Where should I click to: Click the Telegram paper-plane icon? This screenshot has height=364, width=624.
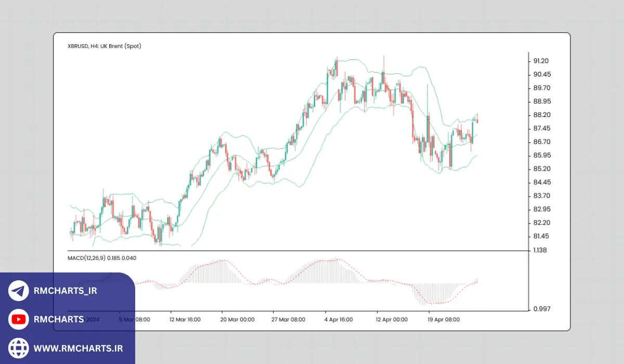(x=19, y=291)
